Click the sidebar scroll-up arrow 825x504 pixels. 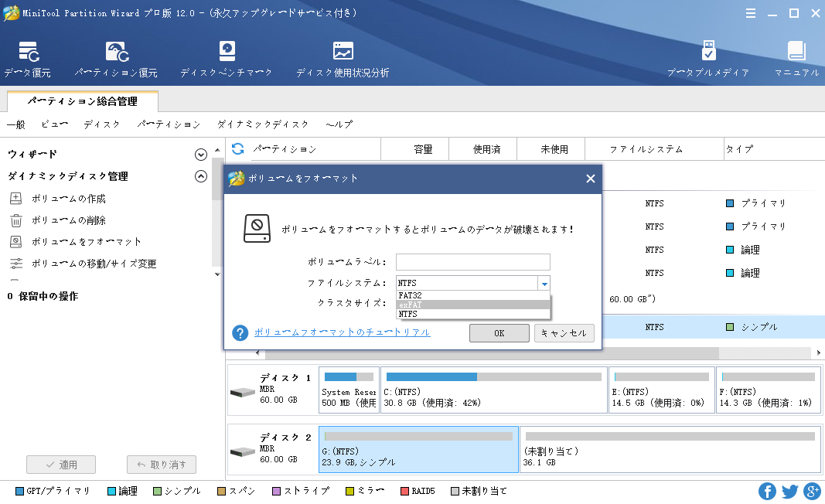[x=217, y=151]
